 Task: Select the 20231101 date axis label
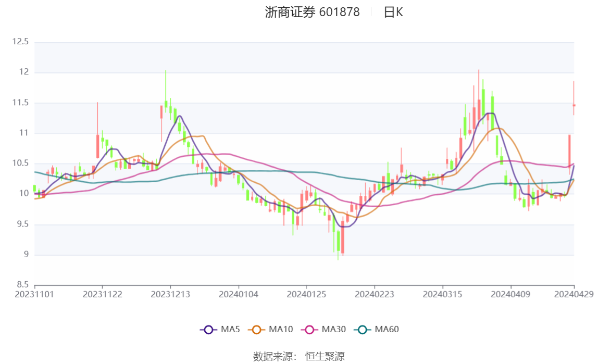click(34, 294)
